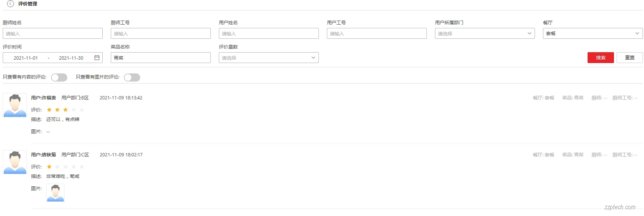Expand the 评价星数 dropdown
Image resolution: width=644 pixels, height=216 pixels.
click(268, 58)
